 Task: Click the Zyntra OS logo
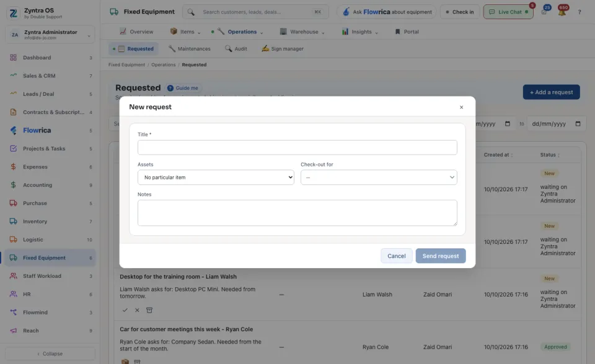13,13
